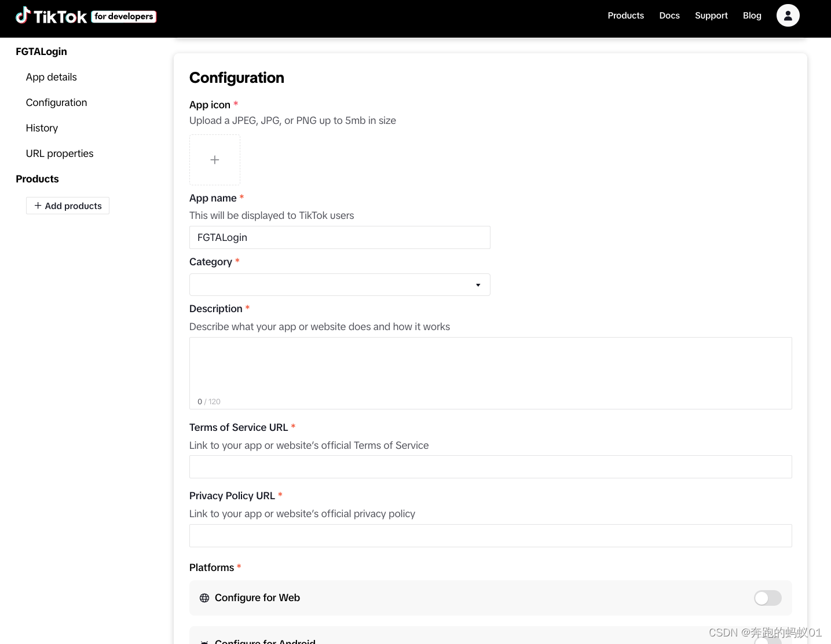The image size is (831, 644).
Task: Click the plus icon to upload app icon
Action: [215, 160]
